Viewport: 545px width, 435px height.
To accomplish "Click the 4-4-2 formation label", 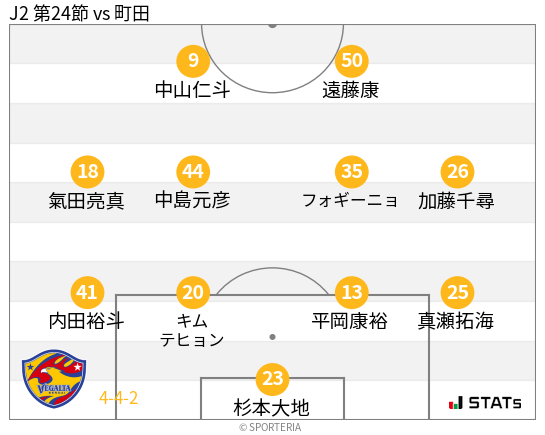I will click(x=119, y=398).
